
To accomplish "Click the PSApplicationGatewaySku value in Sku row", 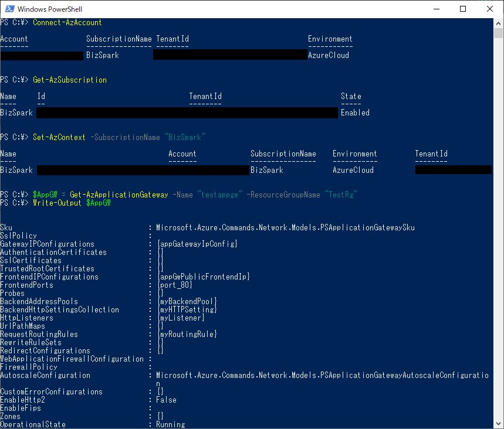I will pyautogui.click(x=285, y=227).
